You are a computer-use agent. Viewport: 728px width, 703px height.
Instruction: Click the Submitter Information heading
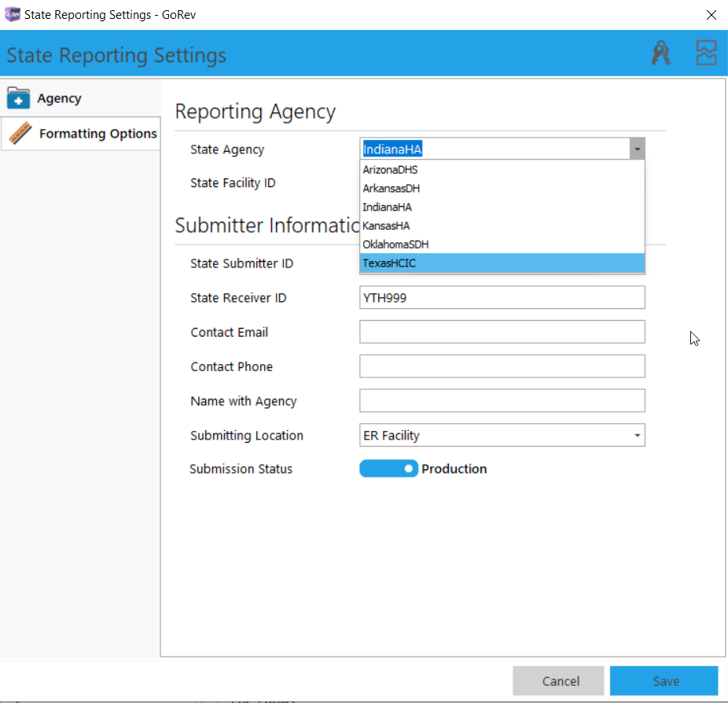(x=267, y=225)
